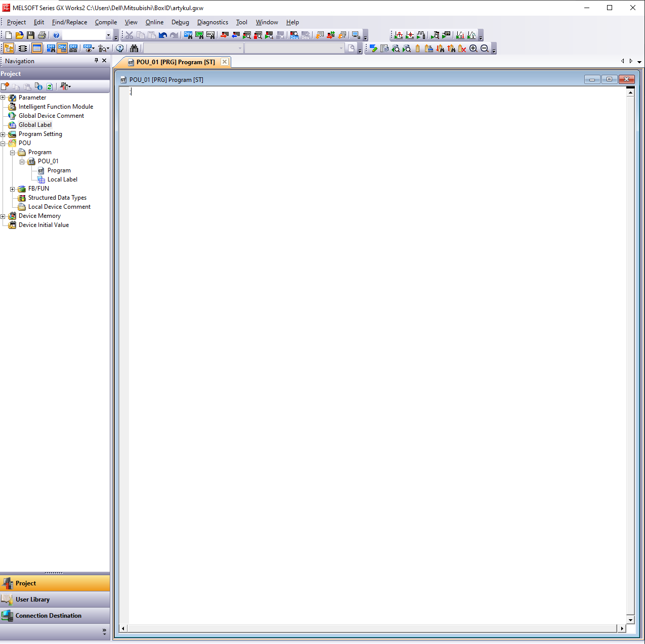Select Structured Data Types tree item
The image size is (645, 644).
pos(57,198)
